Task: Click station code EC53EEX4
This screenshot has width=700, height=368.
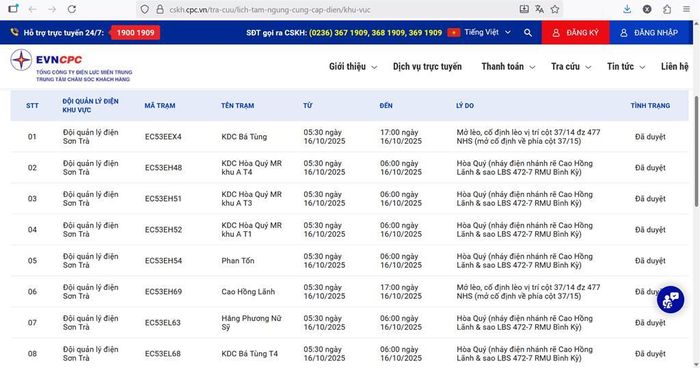Action: [163, 137]
